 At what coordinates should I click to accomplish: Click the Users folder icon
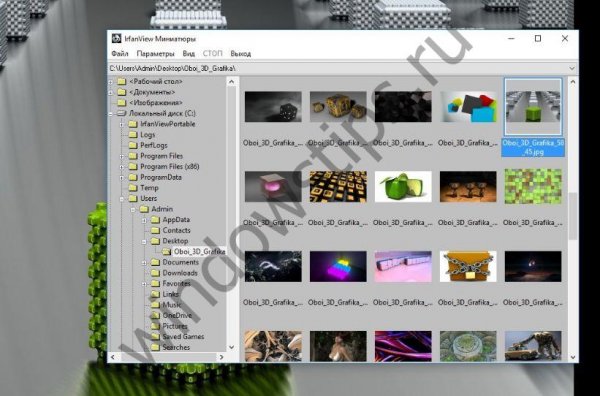133,199
